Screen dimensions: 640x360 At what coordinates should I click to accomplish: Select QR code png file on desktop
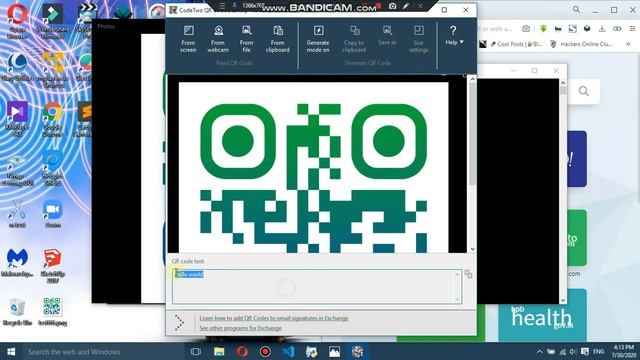pos(53,311)
